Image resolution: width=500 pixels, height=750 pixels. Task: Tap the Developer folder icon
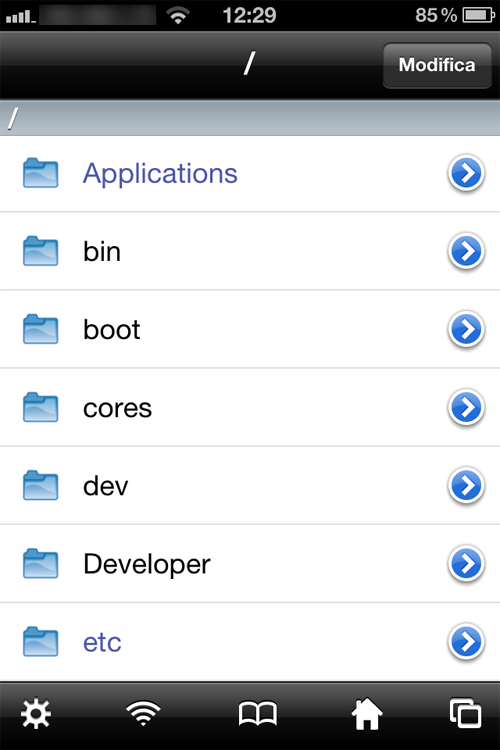coord(41,563)
